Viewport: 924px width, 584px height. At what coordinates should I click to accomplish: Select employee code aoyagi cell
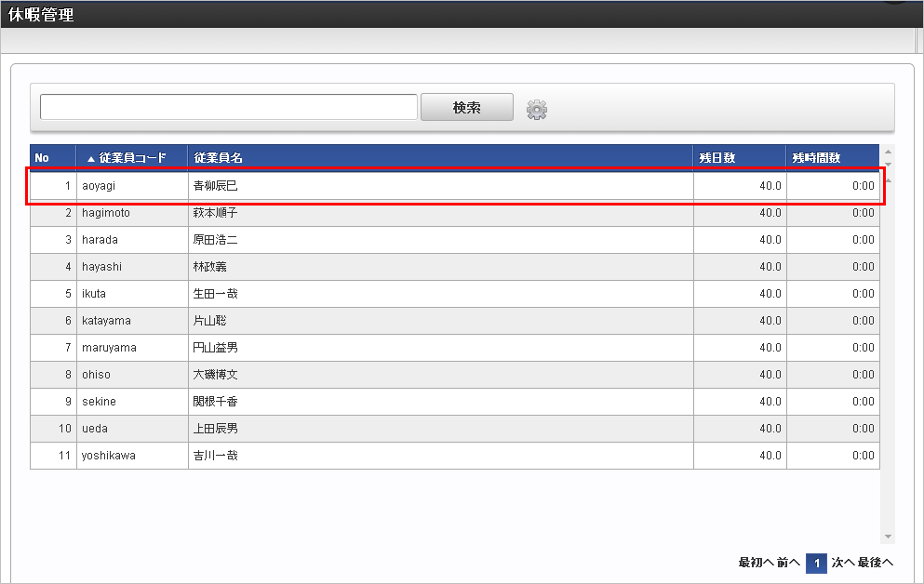(132, 186)
